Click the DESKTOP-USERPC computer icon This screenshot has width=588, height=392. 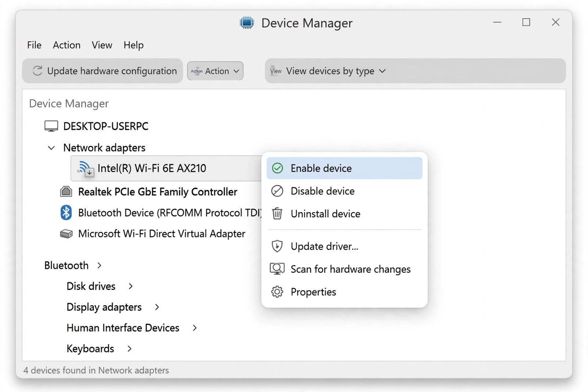coord(51,126)
